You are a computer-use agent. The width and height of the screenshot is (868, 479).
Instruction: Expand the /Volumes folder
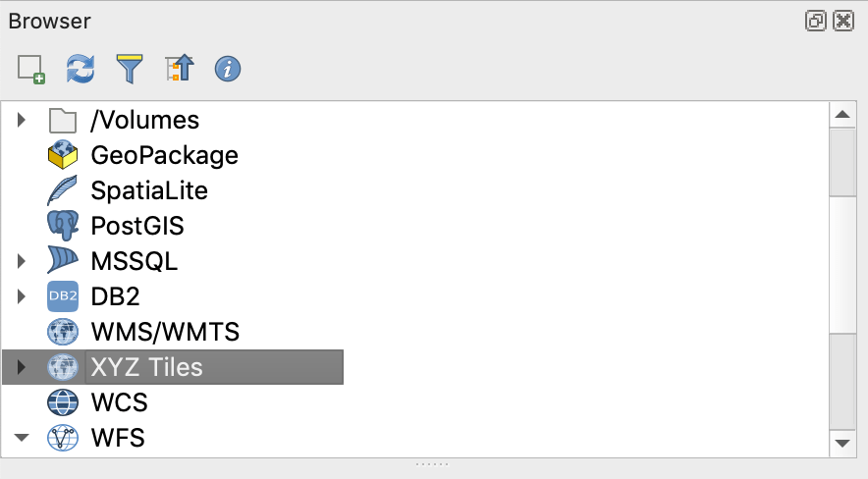point(22,121)
